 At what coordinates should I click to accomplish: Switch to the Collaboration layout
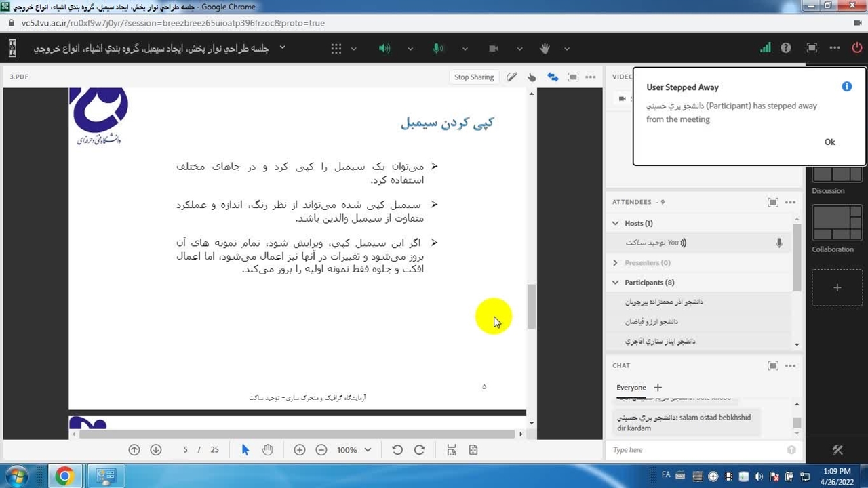pyautogui.click(x=836, y=226)
